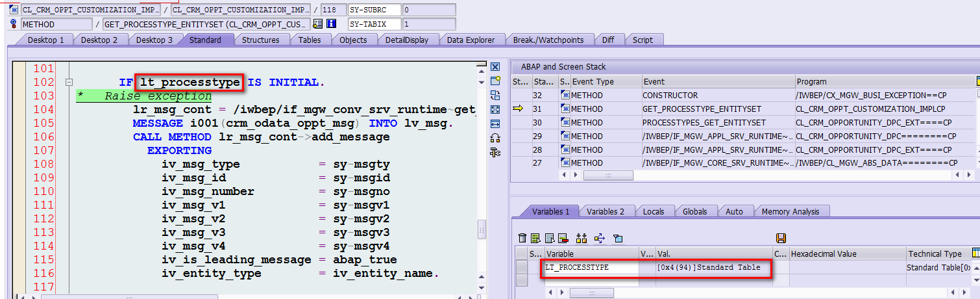Click the red-marked table icon in variables toolbar
The image size is (980, 299).
[x=563, y=238]
